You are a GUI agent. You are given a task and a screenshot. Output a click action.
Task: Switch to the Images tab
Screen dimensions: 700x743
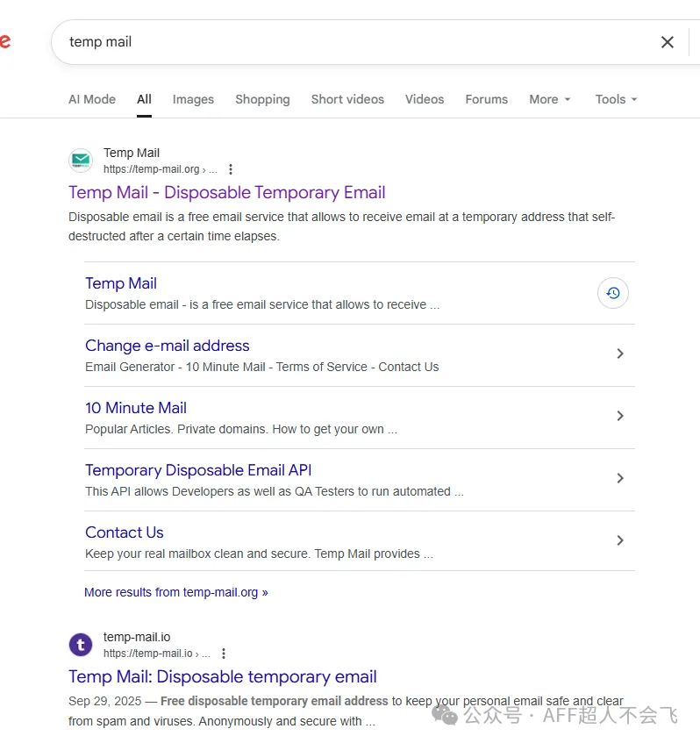(x=193, y=99)
